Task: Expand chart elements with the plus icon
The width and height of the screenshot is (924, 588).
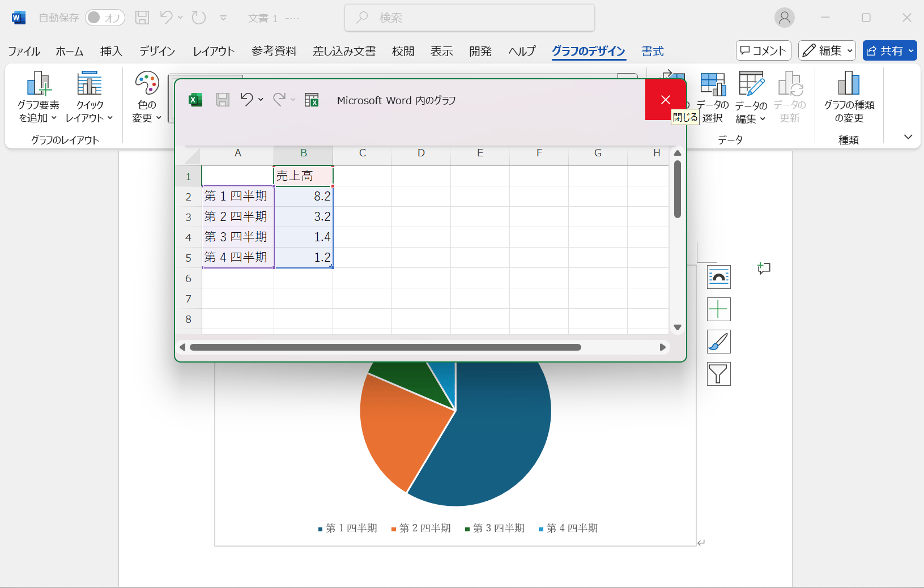Action: (718, 309)
